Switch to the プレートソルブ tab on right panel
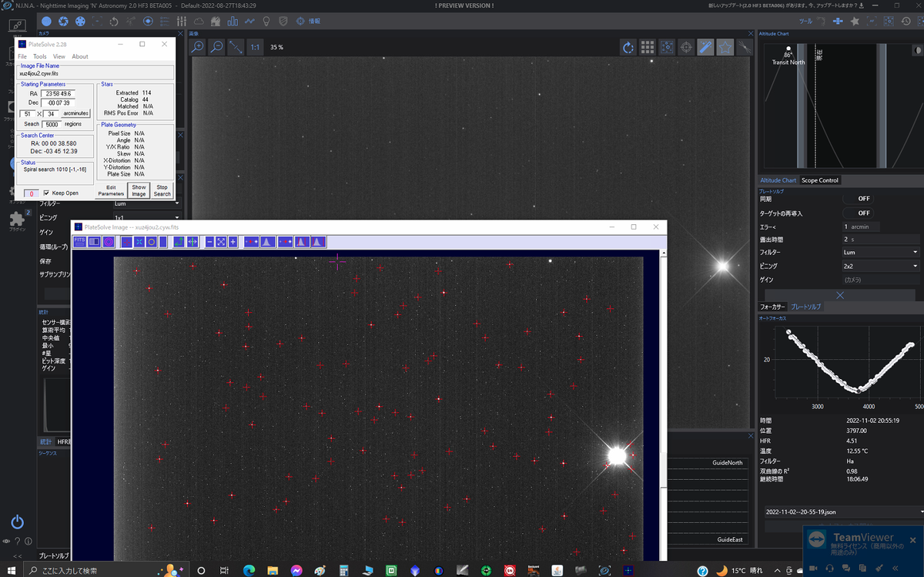This screenshot has height=577, width=924. (x=806, y=307)
